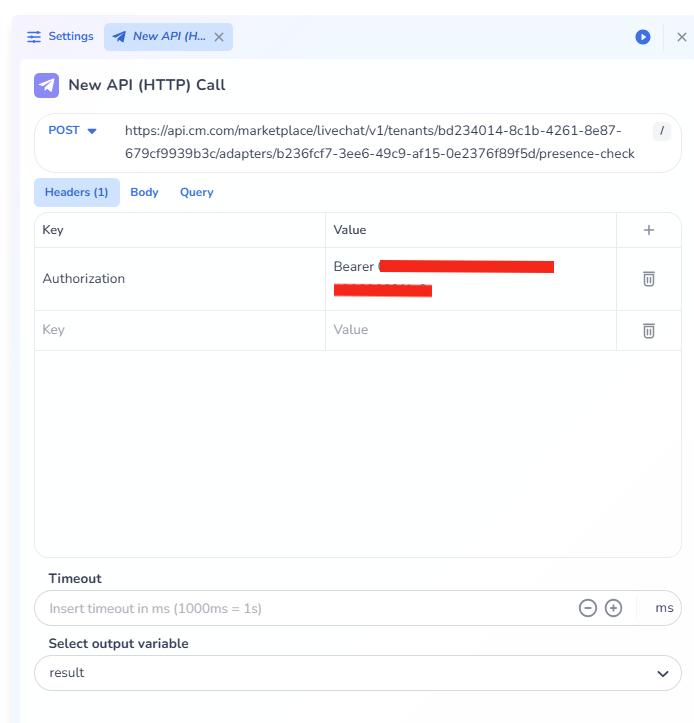Increase timeout with plus button
The image size is (694, 723).
click(613, 608)
